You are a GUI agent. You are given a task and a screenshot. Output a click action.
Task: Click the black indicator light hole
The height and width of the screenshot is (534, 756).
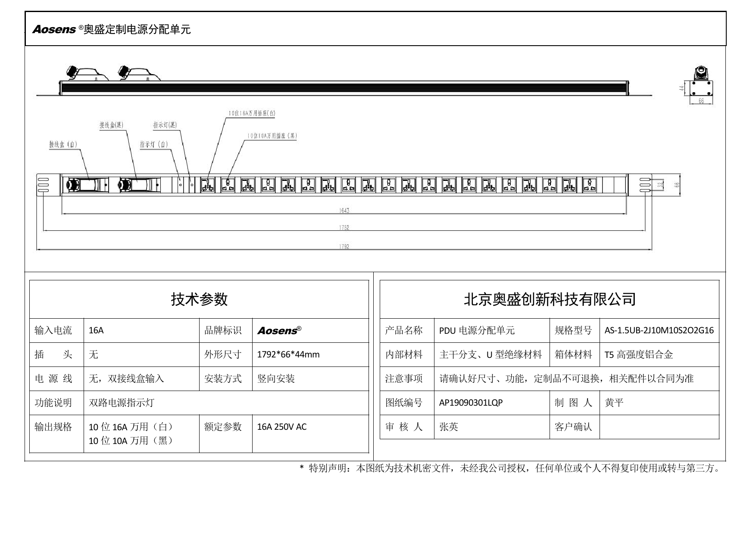click(191, 186)
